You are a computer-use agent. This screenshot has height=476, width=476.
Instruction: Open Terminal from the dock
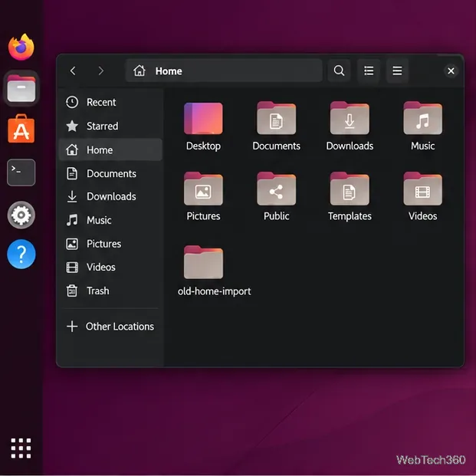point(21,172)
